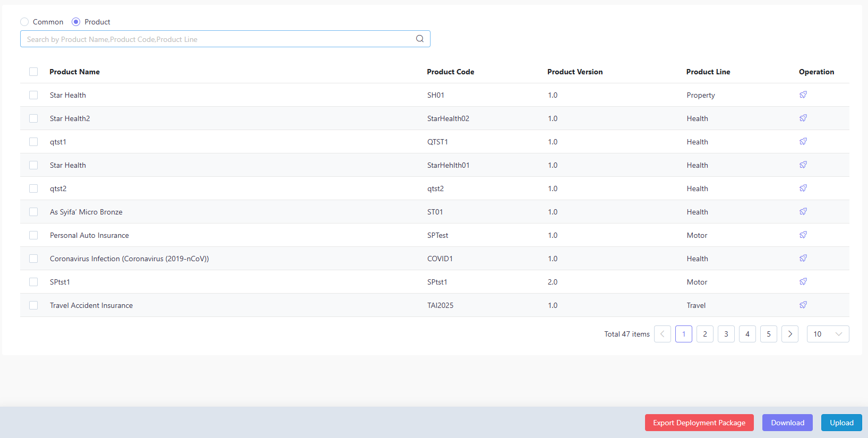Screen dimensions: 868x438
Task: Jump to pagination page 5
Action: pos(769,334)
